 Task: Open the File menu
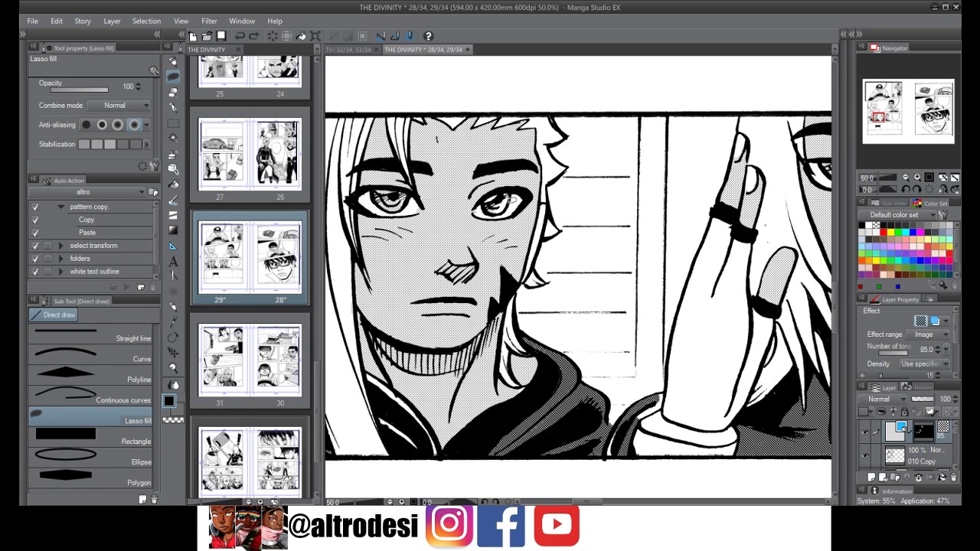[x=33, y=21]
